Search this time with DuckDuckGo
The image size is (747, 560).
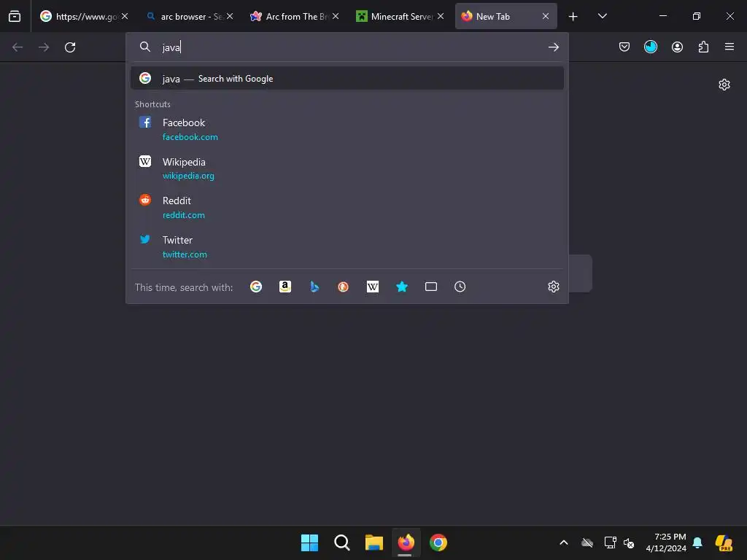(343, 287)
